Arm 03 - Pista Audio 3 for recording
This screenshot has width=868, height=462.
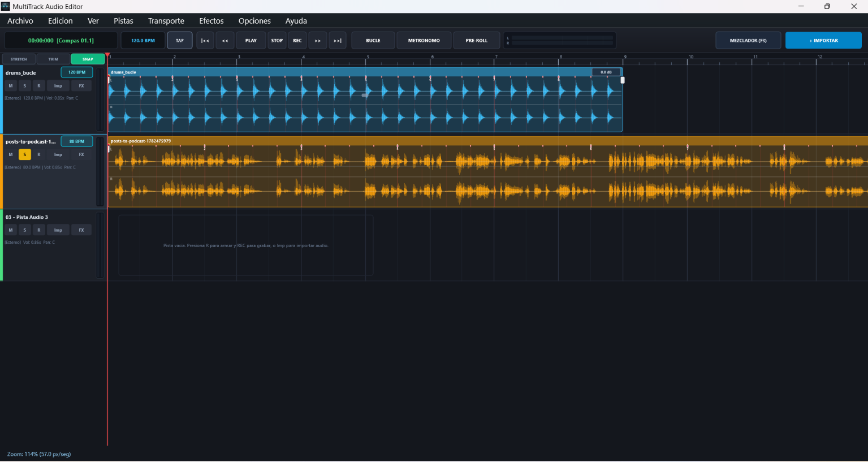(x=39, y=230)
